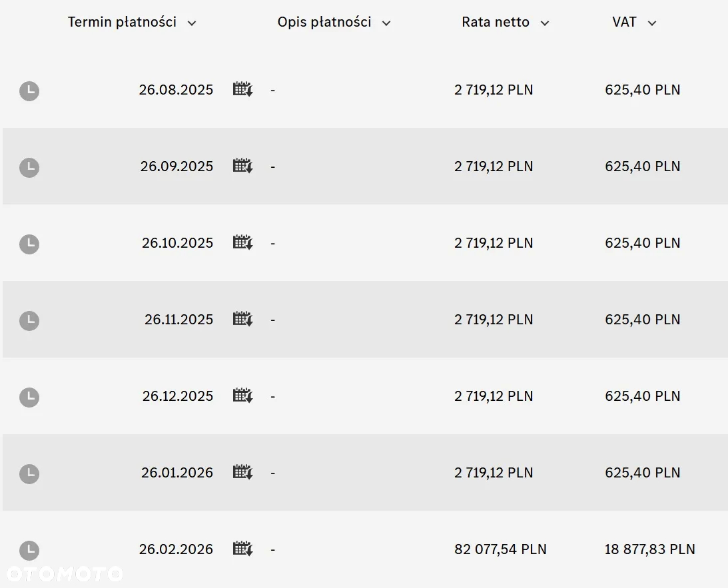Expand Rata netto column sort arrow
This screenshot has width=728, height=588.
coord(545,23)
